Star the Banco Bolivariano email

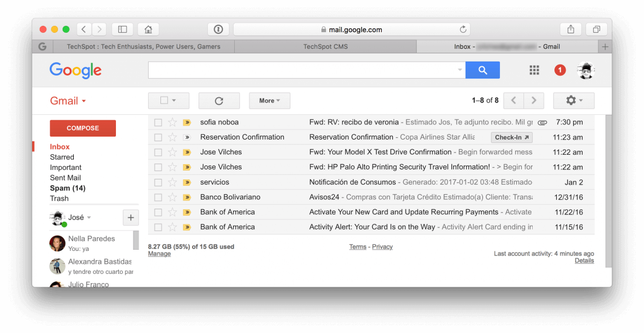tap(173, 197)
